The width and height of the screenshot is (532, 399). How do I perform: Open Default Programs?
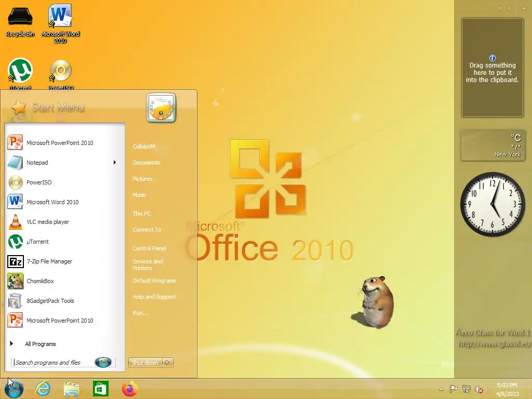tap(154, 280)
